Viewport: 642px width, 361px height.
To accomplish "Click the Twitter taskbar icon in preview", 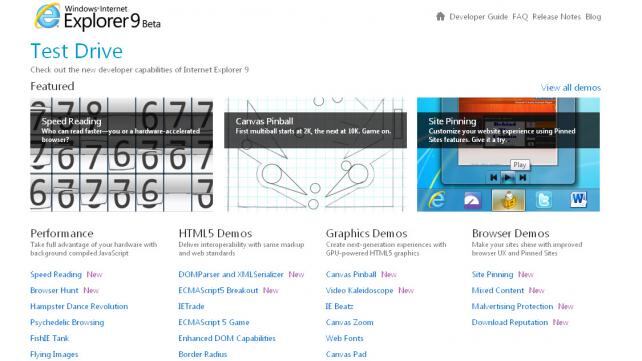I will pos(544,200).
